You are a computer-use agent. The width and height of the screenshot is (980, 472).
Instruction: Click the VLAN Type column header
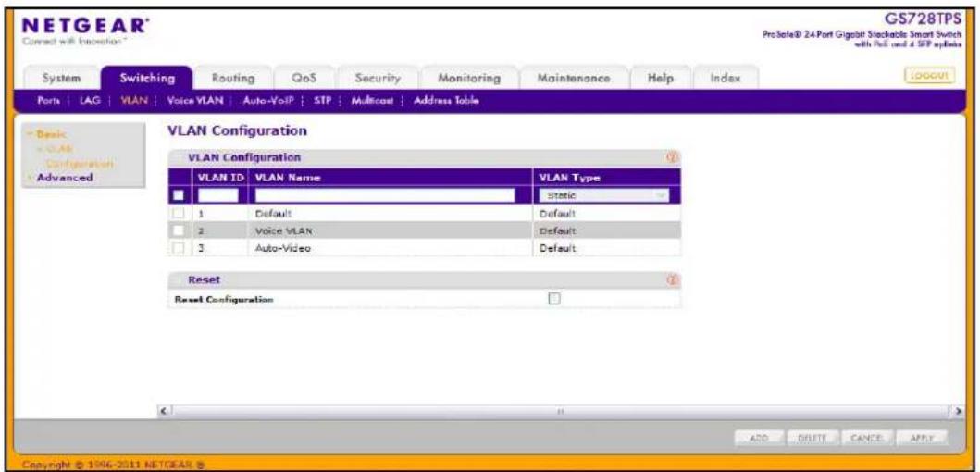tap(605, 179)
